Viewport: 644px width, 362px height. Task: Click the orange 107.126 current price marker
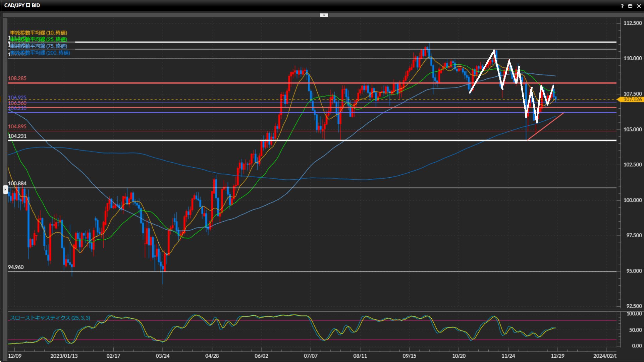(x=632, y=99)
